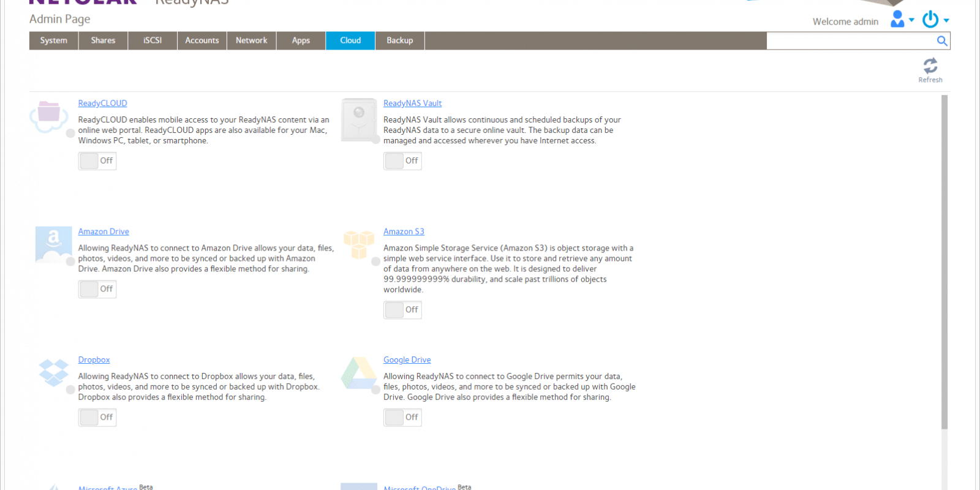Enable the Google Drive switch

pyautogui.click(x=402, y=417)
